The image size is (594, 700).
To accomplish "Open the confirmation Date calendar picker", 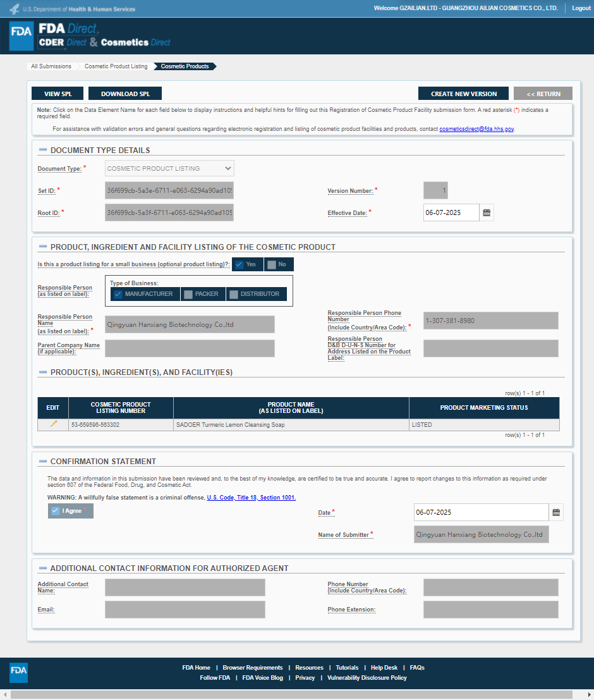I will click(x=556, y=512).
